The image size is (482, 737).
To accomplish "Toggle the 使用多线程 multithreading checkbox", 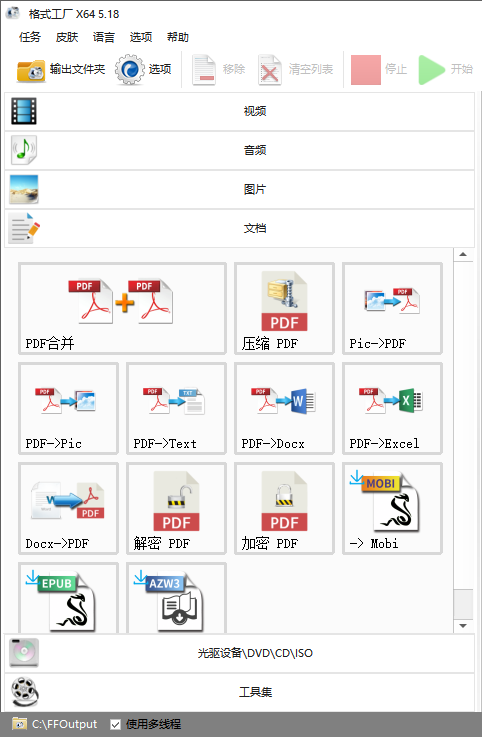I will point(115,724).
